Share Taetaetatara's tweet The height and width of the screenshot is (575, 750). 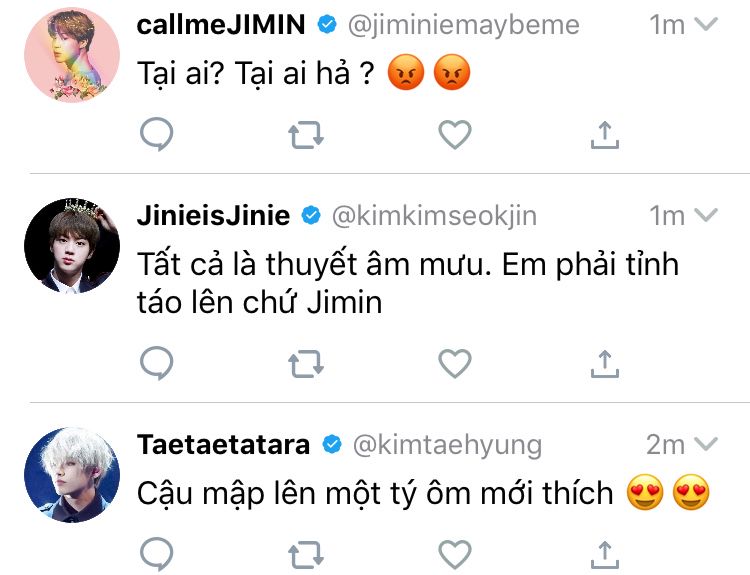[605, 555]
